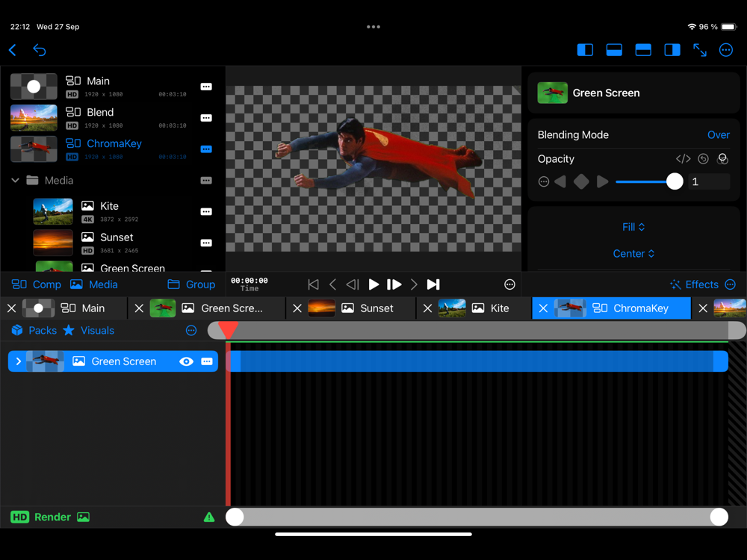This screenshot has height=560, width=747.
Task: Open the Opacity expression code icon
Action: [683, 159]
